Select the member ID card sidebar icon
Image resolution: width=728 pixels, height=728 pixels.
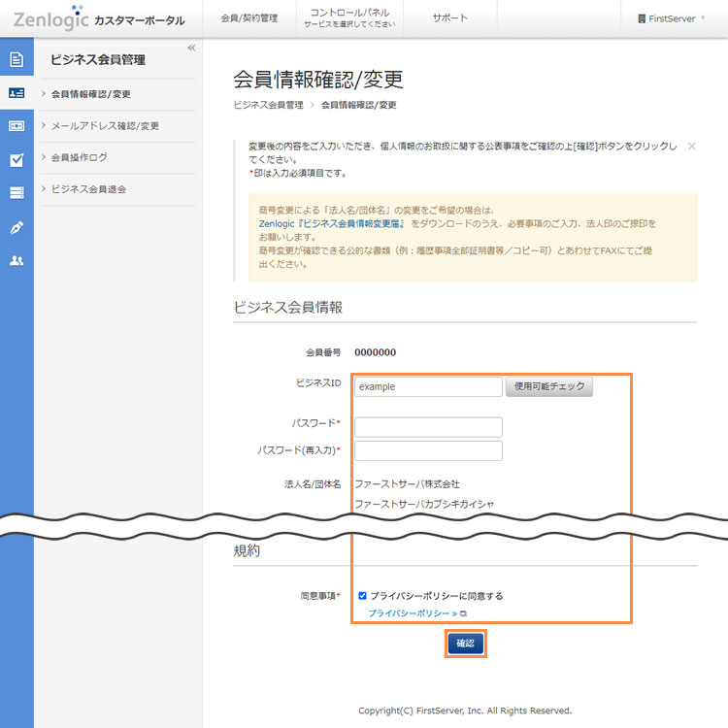(17, 93)
